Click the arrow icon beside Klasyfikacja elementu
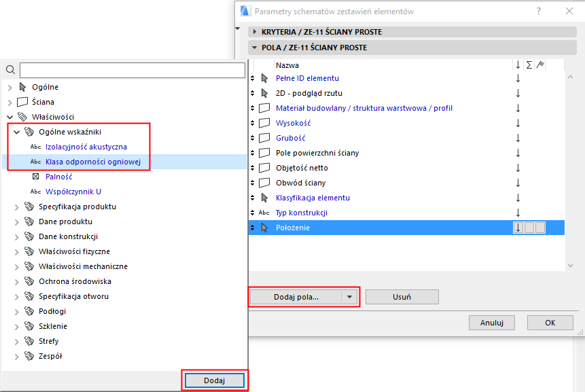This screenshot has height=392, width=585. pyautogui.click(x=264, y=198)
